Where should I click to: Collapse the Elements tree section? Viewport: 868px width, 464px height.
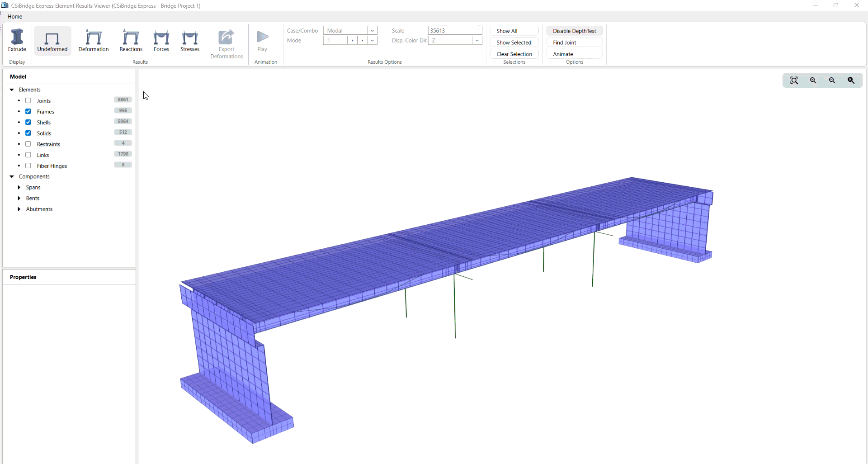click(12, 90)
